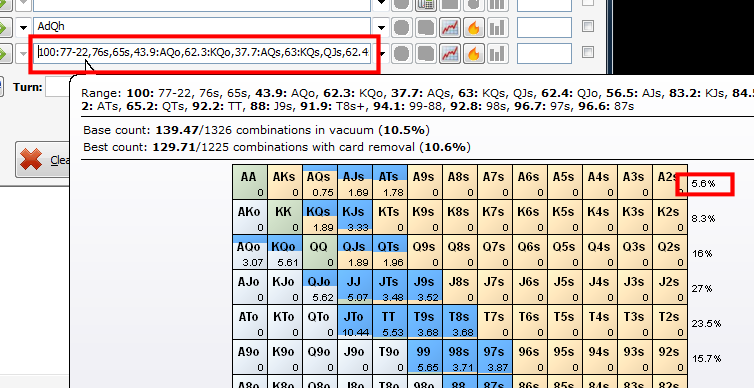Click the flame icon in the 100:77-22 range row
The height and width of the screenshot is (388, 754).
[474, 53]
